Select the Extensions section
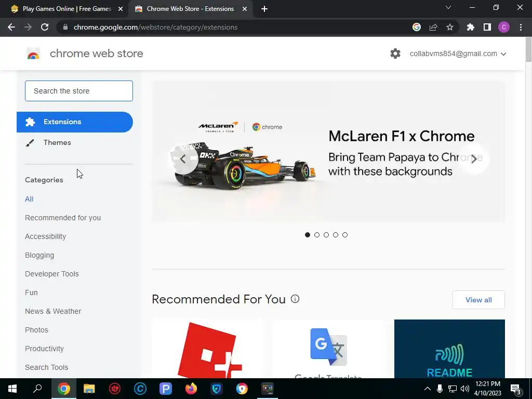532x399 pixels. (75, 122)
